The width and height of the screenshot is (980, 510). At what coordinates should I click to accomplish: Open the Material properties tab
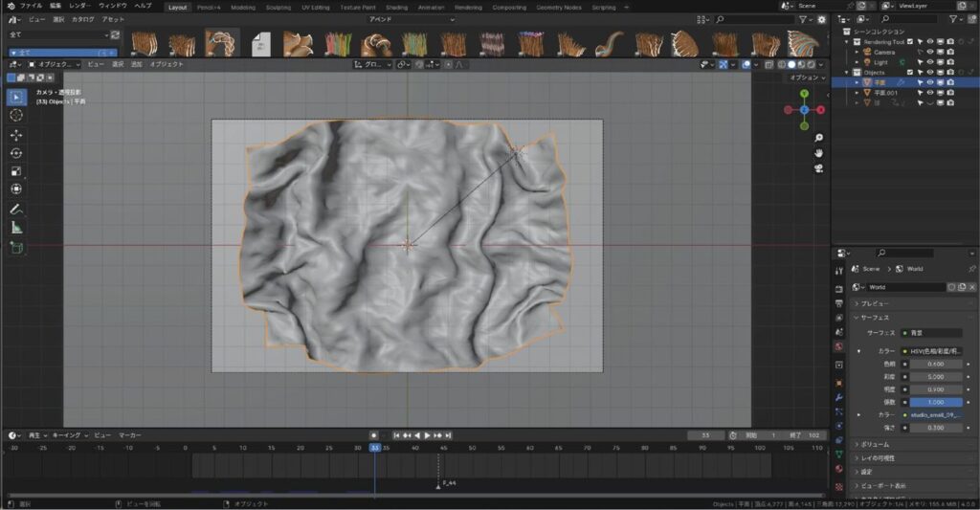click(x=838, y=469)
